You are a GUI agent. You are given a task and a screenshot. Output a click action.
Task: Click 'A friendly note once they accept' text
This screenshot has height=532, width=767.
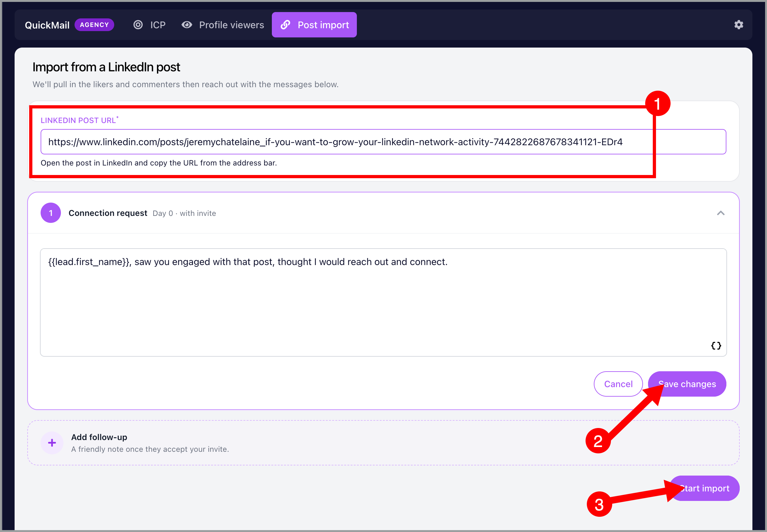point(150,449)
